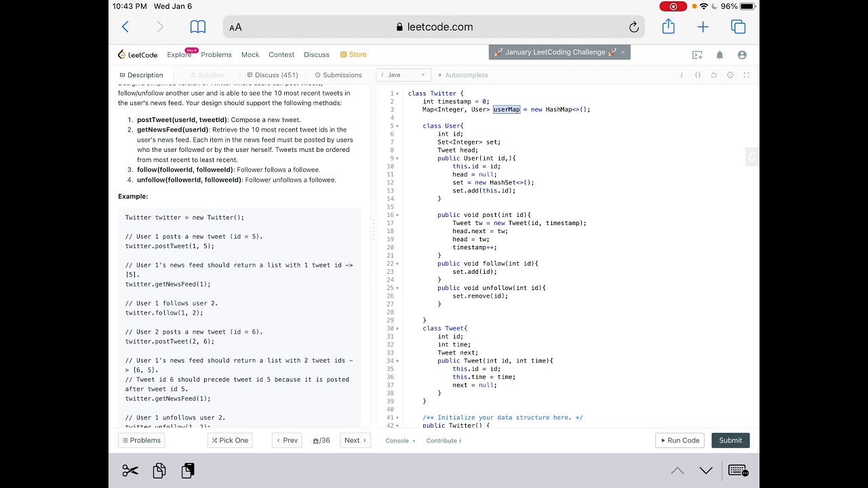Collapse code fold at line 1
Screen dimensions: 868x488
(397, 94)
